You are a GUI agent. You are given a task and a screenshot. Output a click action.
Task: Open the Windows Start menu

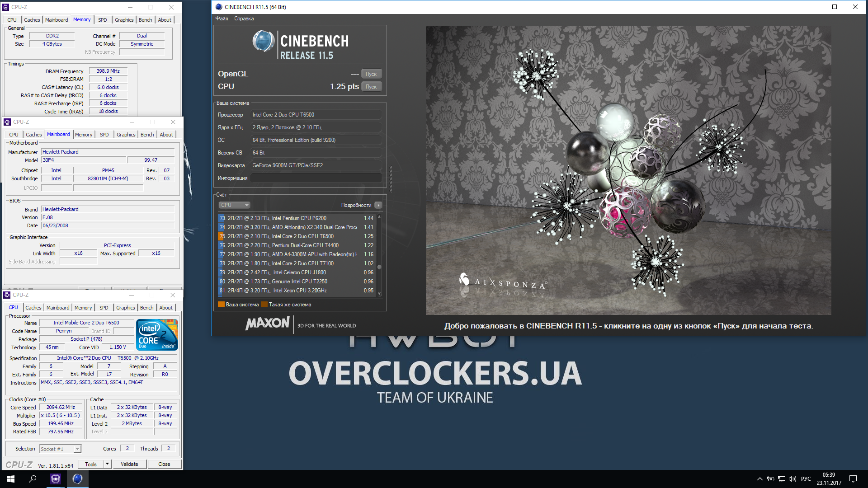[11, 479]
